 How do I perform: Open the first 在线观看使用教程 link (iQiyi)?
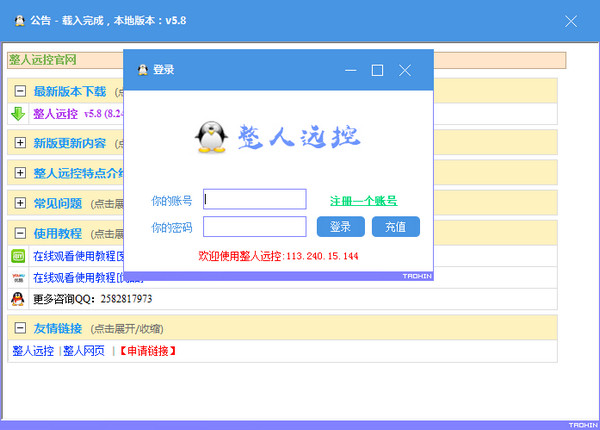(78, 256)
